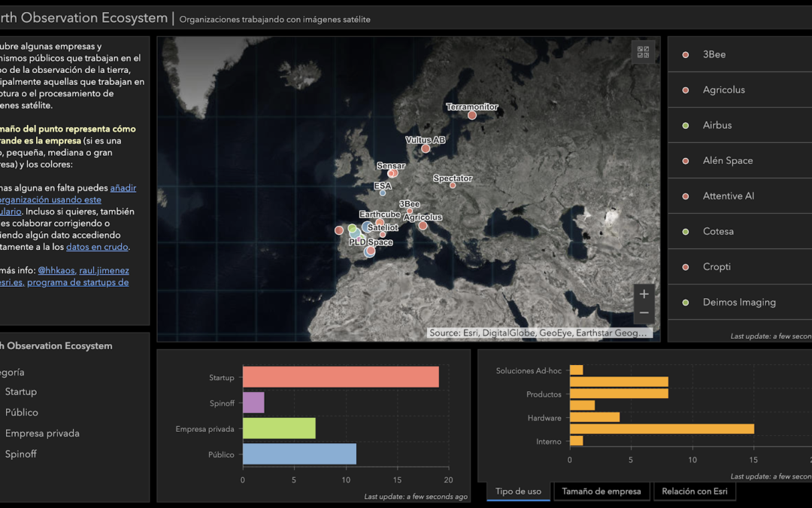The image size is (812, 508).
Task: Select the Spectator map point
Action: pyautogui.click(x=453, y=185)
